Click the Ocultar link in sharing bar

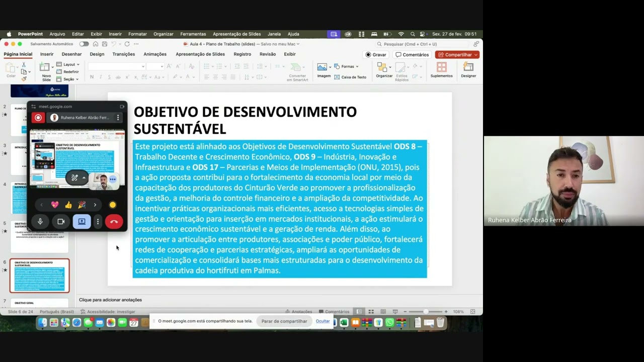[x=323, y=321]
